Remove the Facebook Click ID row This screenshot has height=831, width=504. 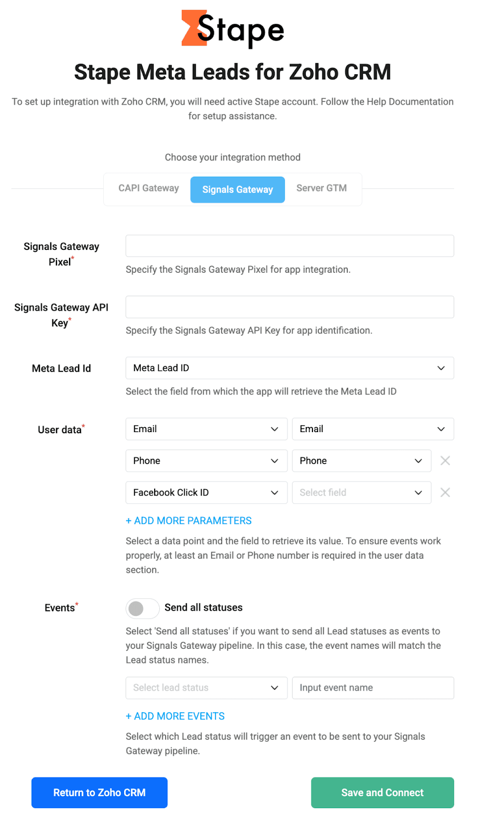pos(445,492)
